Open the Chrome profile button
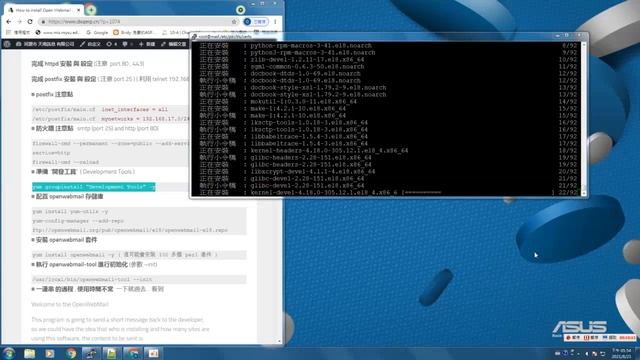Screen dimensions: 640x360 [x=256, y=21]
